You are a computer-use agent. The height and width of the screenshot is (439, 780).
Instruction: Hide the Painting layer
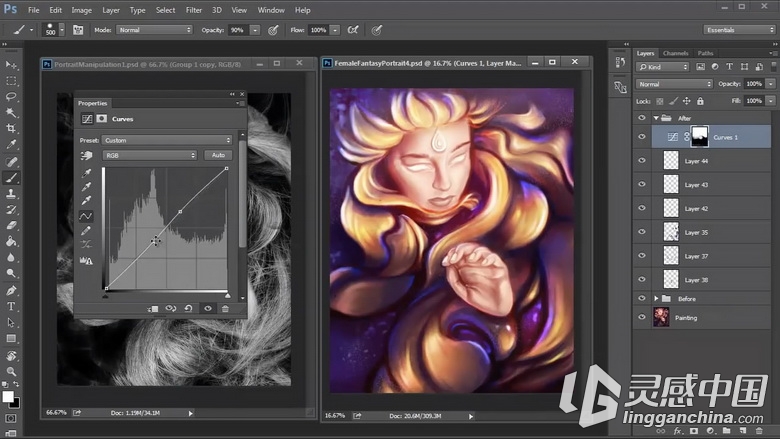(642, 317)
